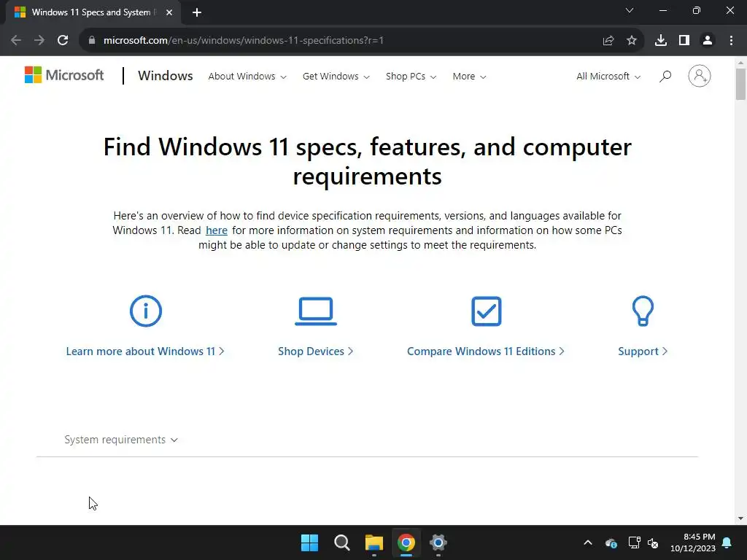The height and width of the screenshot is (560, 747).
Task: Open the tab search chevron
Action: 630,10
